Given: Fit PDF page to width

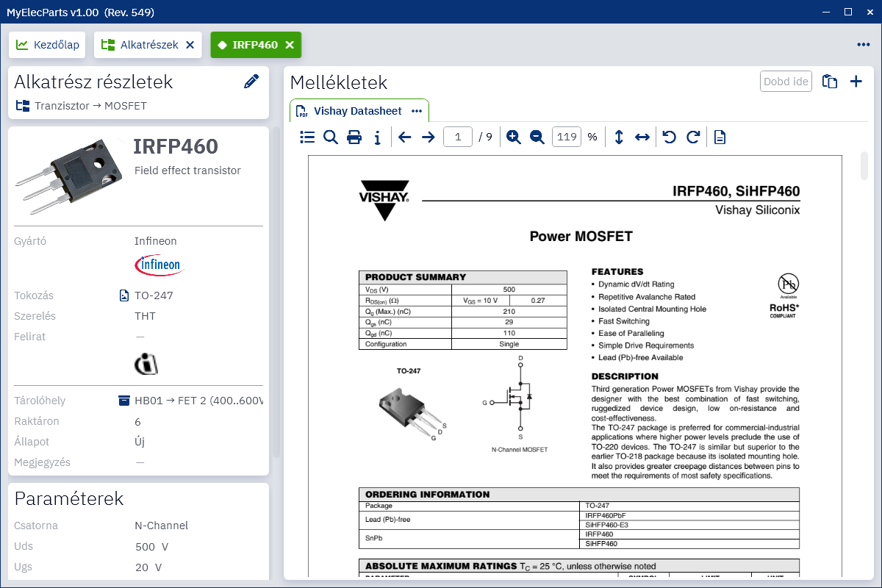Looking at the screenshot, I should pyautogui.click(x=642, y=137).
